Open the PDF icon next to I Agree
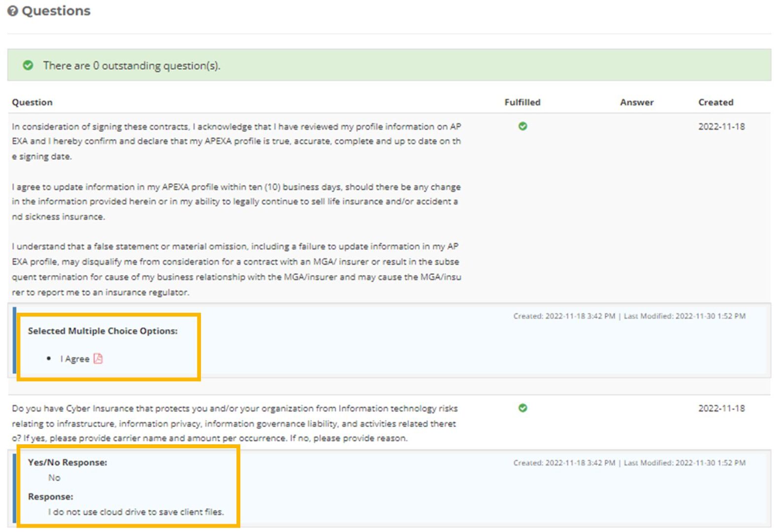This screenshot has width=783, height=532. 98,359
